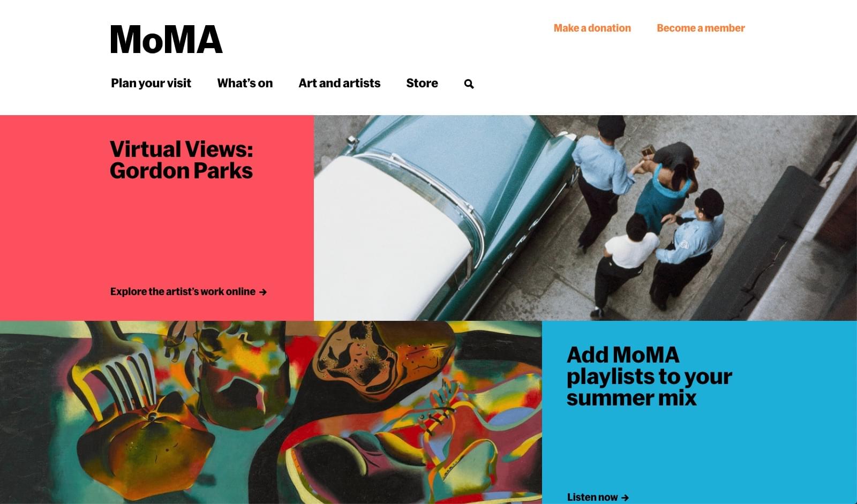Click the MoMA logo
Screen dimensions: 857x504
coord(166,40)
